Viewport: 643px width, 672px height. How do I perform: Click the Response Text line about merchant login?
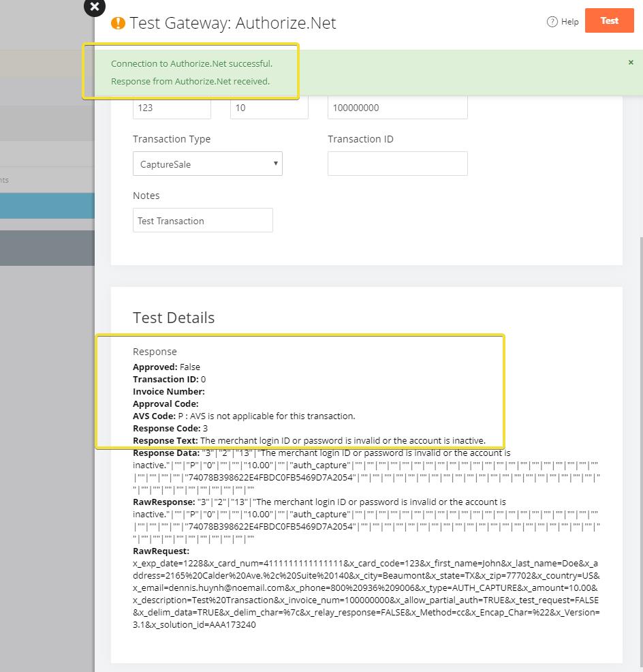[x=309, y=440]
